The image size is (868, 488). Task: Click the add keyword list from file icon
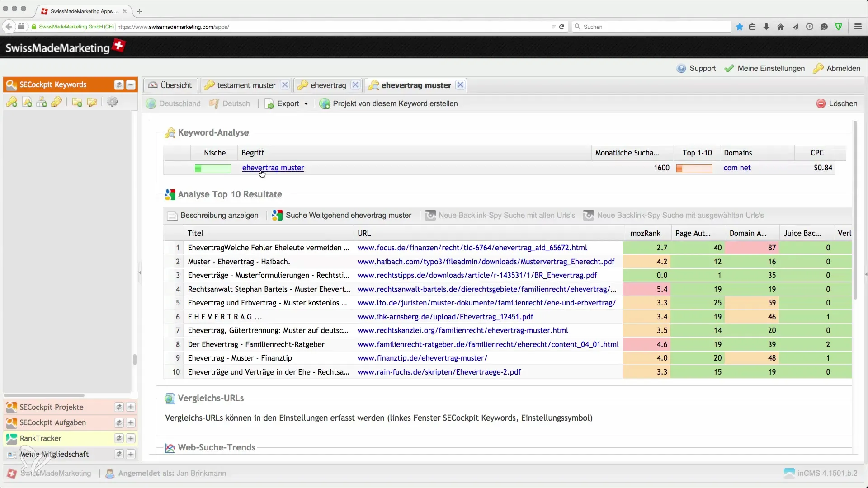click(27, 102)
